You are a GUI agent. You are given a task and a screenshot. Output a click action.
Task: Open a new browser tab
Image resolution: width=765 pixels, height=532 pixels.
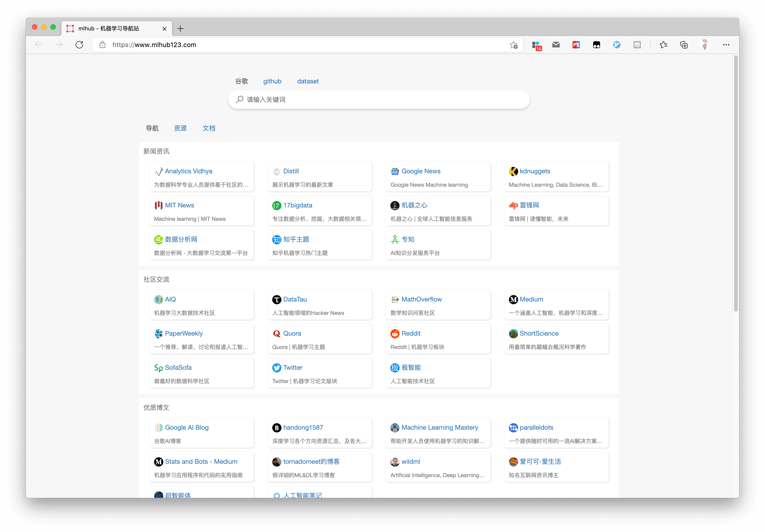180,29
